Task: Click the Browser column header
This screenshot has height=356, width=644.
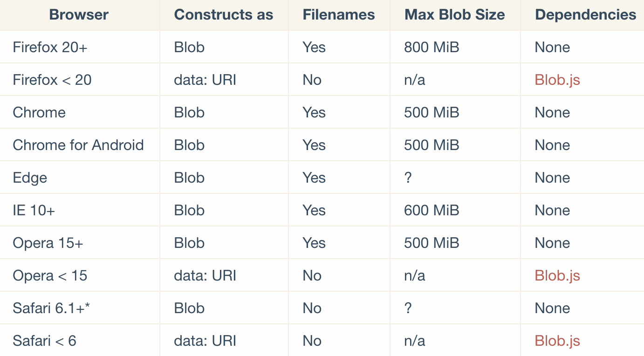Action: tap(79, 15)
